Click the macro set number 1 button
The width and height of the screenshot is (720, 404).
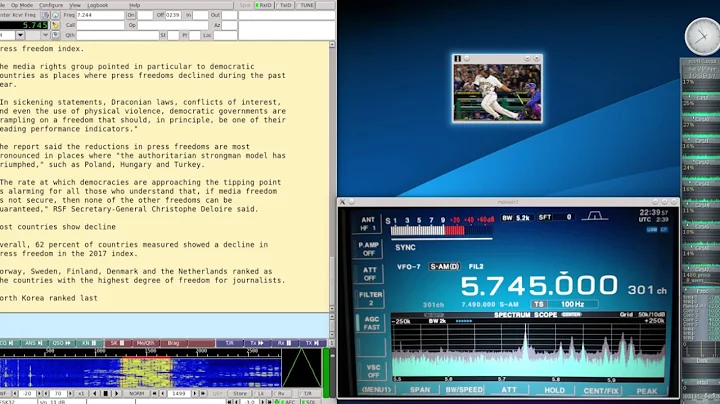pyautogui.click(x=332, y=343)
